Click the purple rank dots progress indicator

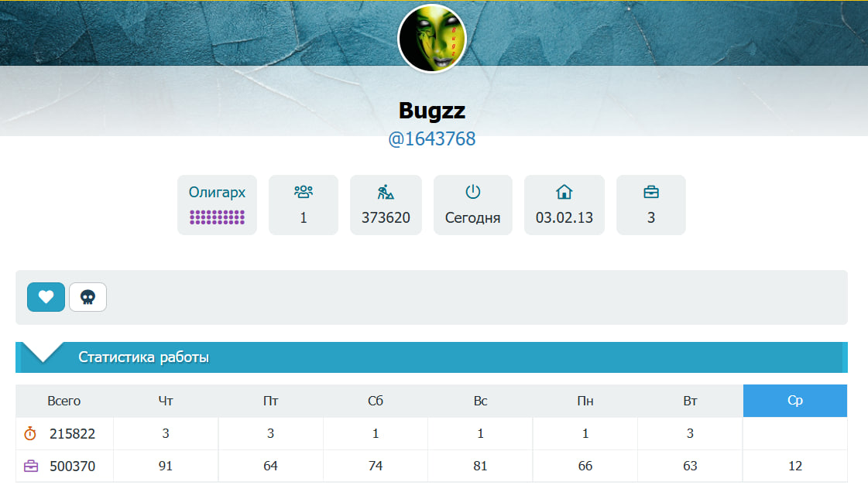[x=217, y=217]
